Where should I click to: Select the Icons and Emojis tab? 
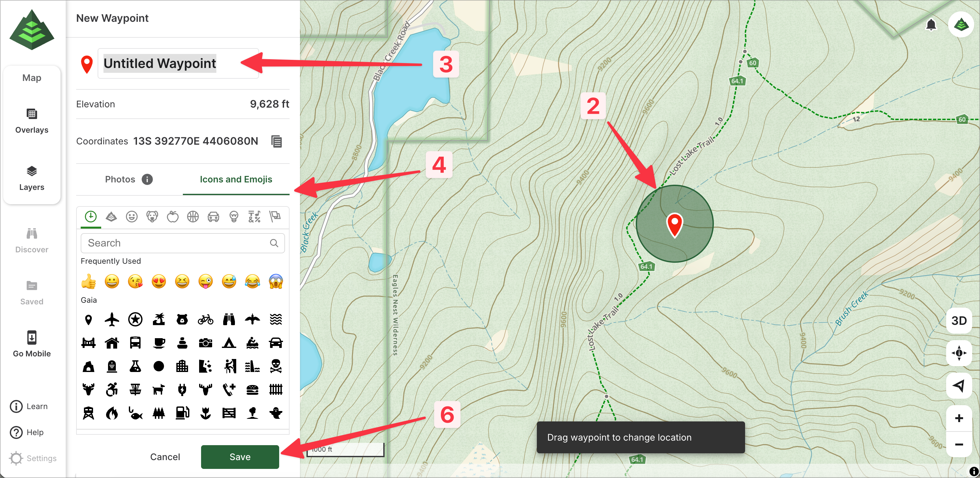point(236,179)
